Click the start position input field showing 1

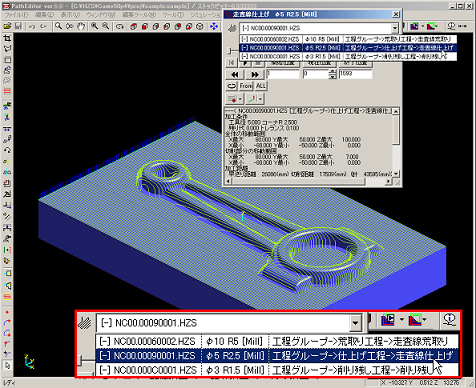pos(283,74)
